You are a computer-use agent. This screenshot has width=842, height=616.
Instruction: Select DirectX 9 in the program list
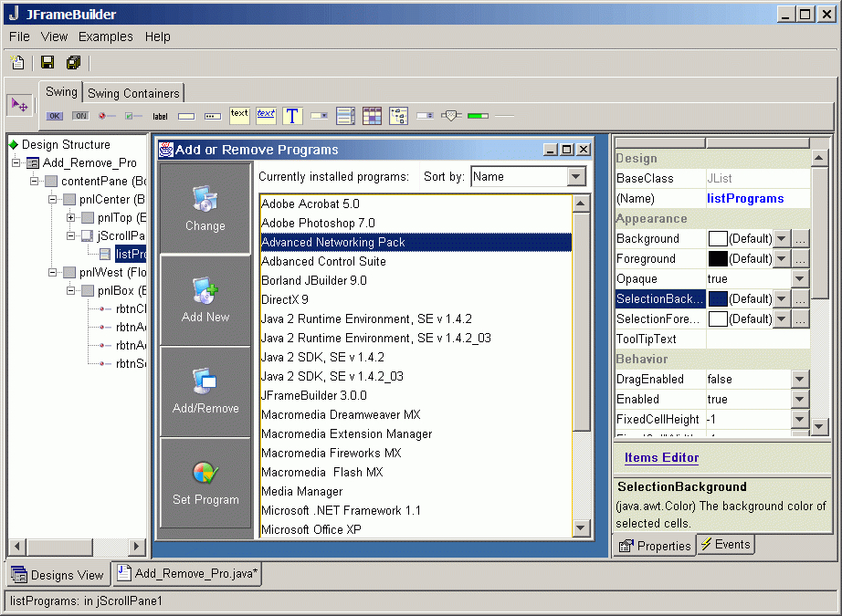pyautogui.click(x=416, y=300)
